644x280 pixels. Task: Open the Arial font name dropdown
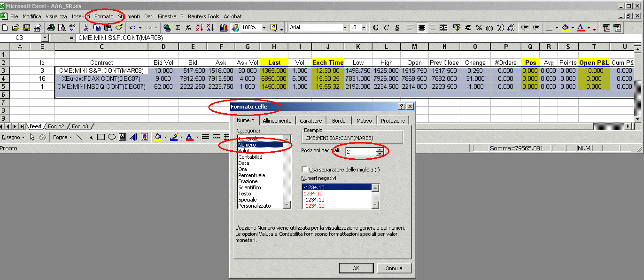[x=345, y=28]
